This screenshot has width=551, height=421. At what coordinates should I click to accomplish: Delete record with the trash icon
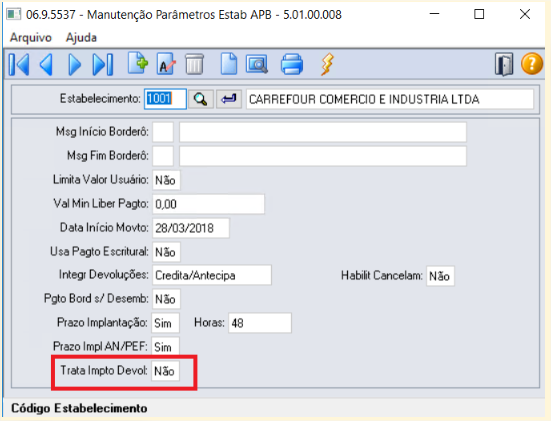(194, 64)
